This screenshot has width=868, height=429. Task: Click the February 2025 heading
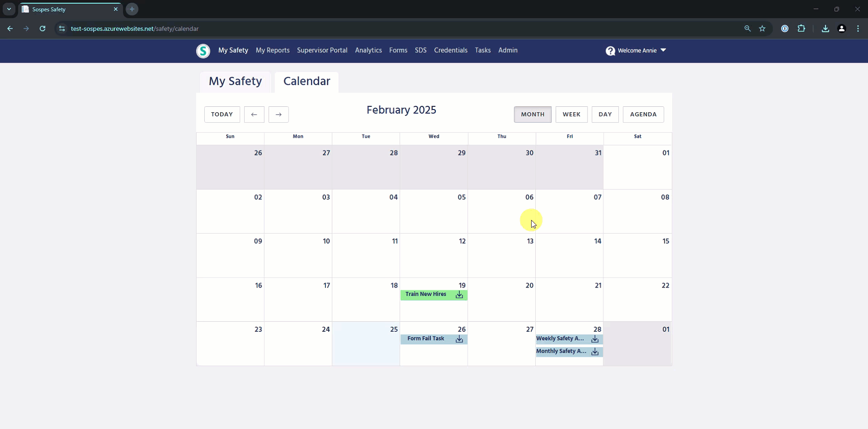(x=401, y=110)
